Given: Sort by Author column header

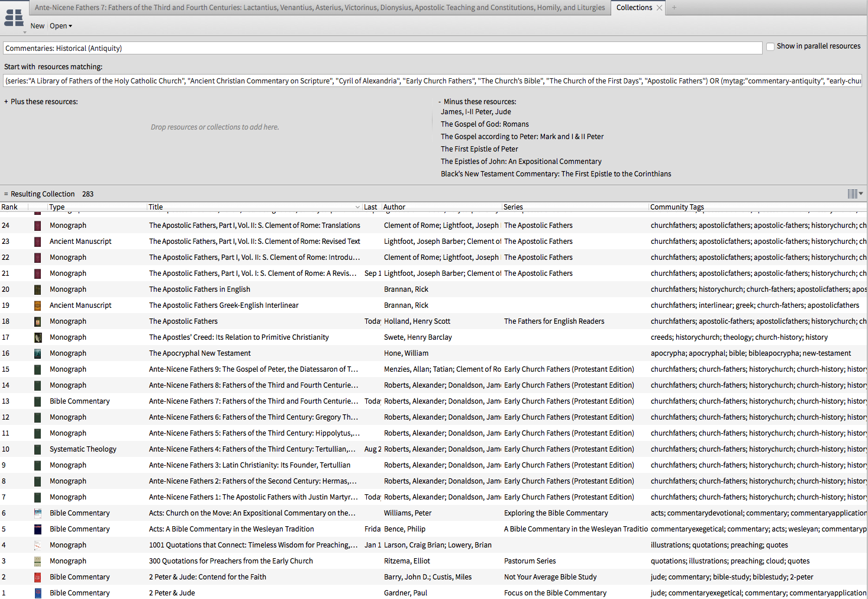Looking at the screenshot, I should 394,207.
